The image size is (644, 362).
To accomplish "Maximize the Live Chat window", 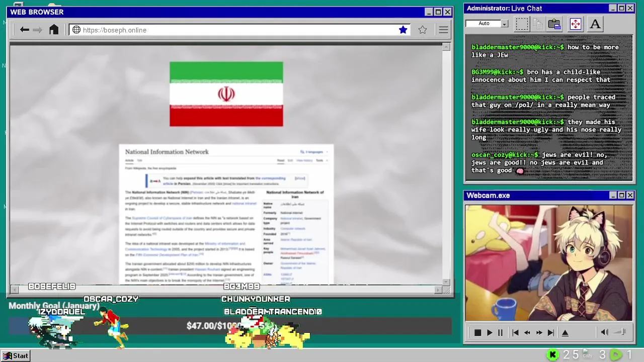I will (x=621, y=8).
